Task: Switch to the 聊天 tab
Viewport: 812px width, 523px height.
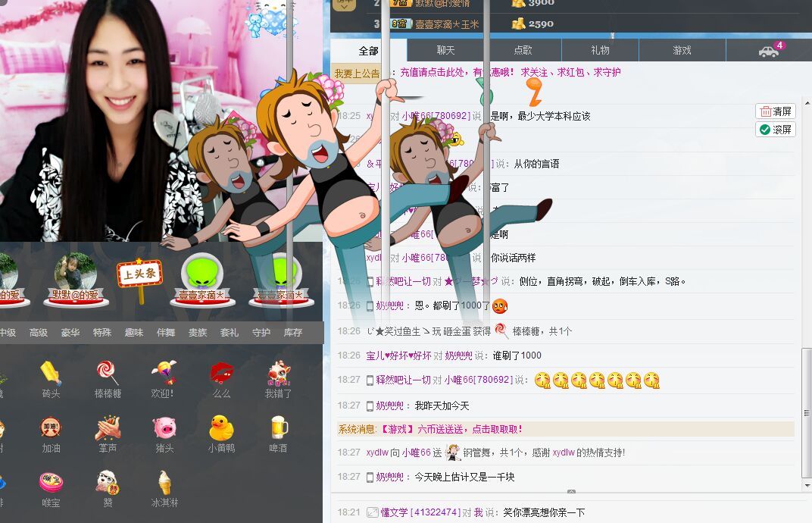Action: point(445,50)
